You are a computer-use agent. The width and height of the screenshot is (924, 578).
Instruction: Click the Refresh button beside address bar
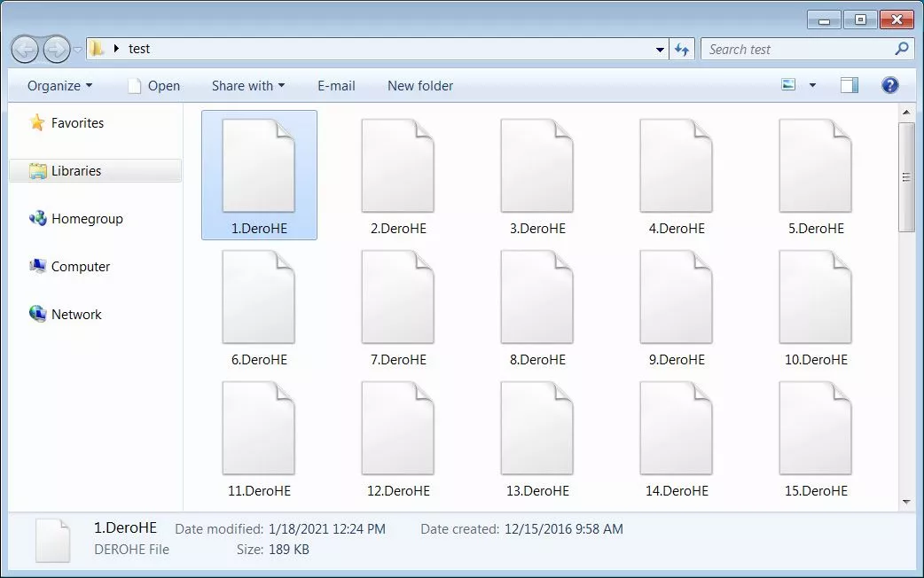(x=682, y=50)
